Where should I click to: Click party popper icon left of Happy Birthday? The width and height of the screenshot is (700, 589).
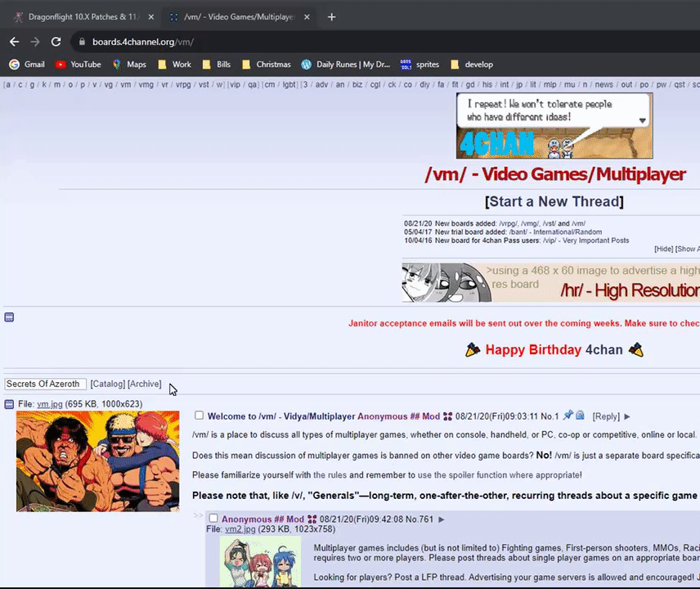[x=473, y=349]
